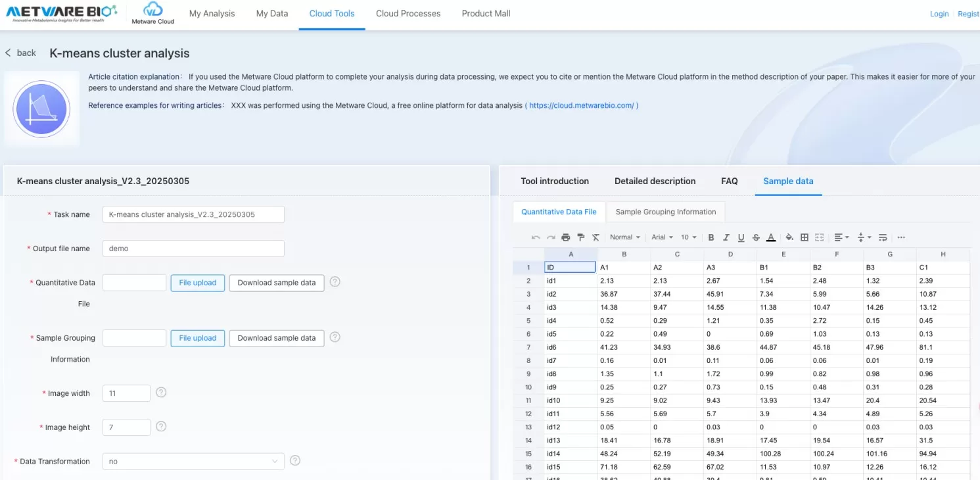The width and height of the screenshot is (980, 480).
Task: Open the Data Transformation dropdown
Action: pos(191,461)
